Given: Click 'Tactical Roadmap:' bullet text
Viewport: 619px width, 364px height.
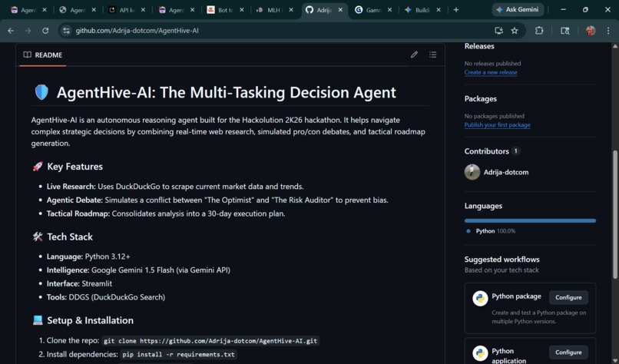Looking at the screenshot, I should 78,213.
